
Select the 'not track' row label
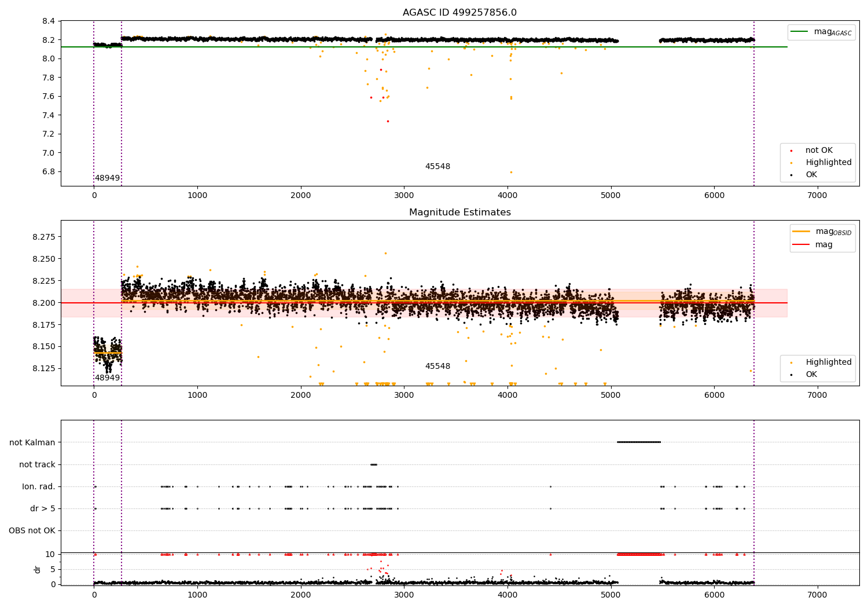(x=37, y=464)
